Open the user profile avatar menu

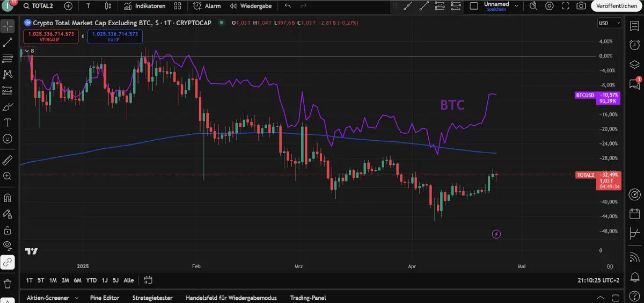[x=6, y=5]
